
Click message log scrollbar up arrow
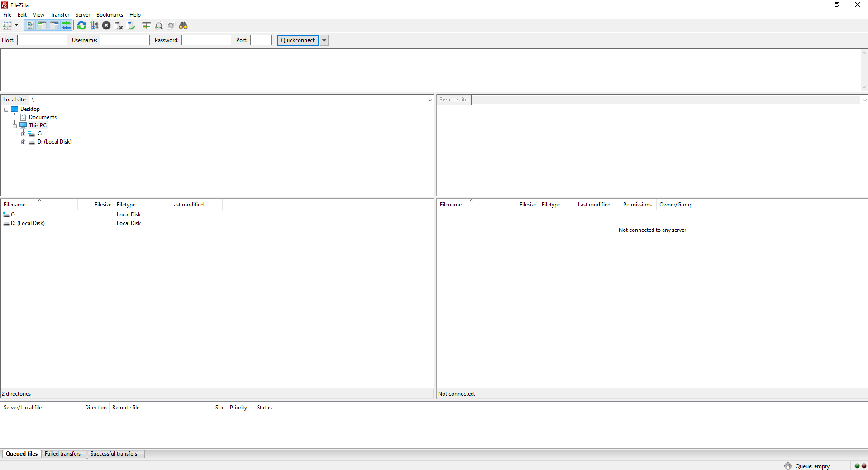coord(864,53)
